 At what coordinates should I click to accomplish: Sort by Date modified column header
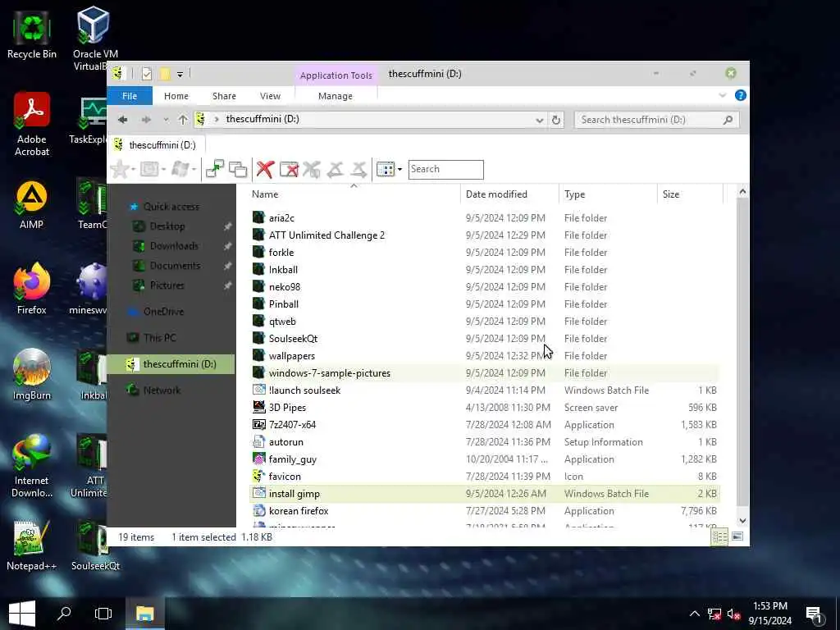pyautogui.click(x=509, y=194)
